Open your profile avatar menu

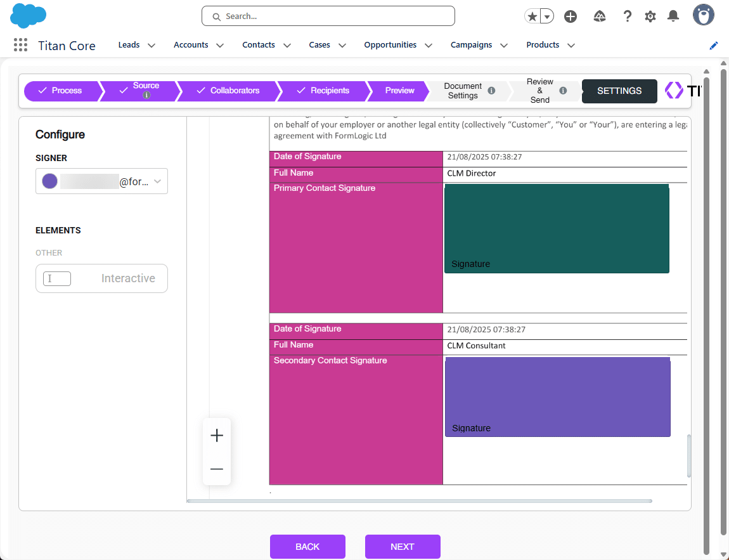703,15
